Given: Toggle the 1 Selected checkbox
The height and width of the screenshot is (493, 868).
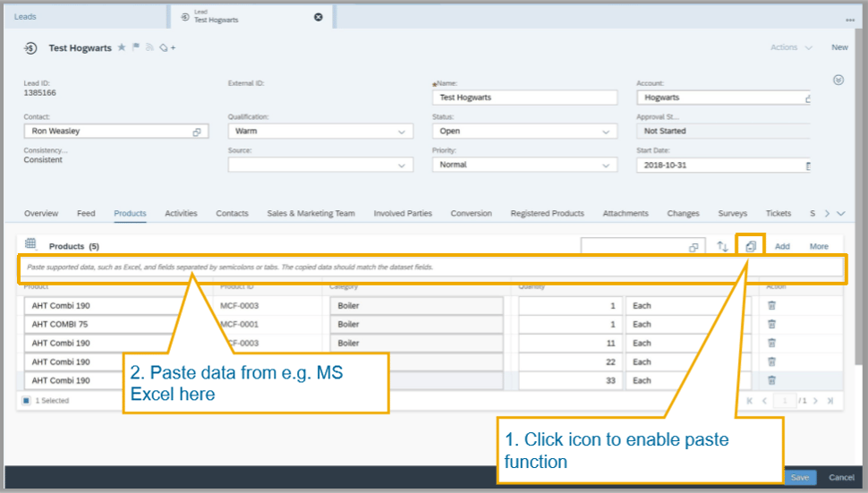Looking at the screenshot, I should pos(26,401).
